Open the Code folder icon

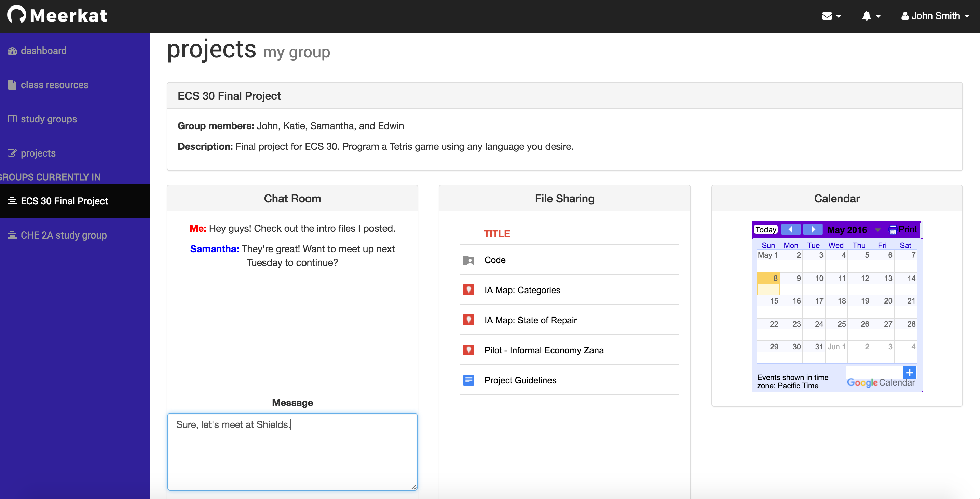(469, 260)
